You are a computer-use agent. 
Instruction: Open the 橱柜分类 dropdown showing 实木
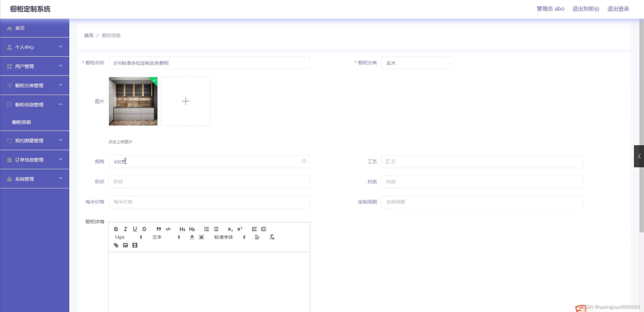[417, 63]
